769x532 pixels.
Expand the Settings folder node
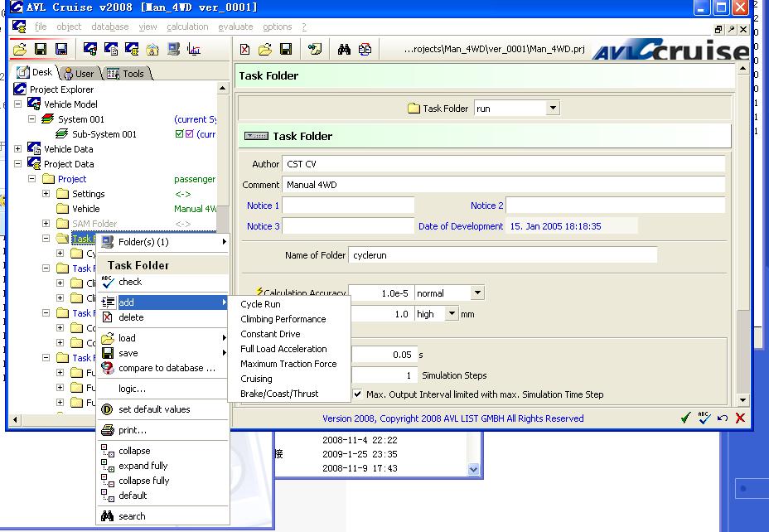tap(46, 194)
